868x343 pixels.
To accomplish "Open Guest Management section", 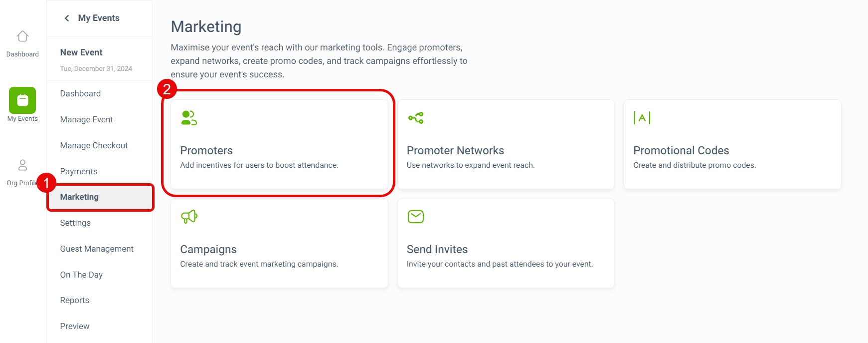I will [97, 249].
